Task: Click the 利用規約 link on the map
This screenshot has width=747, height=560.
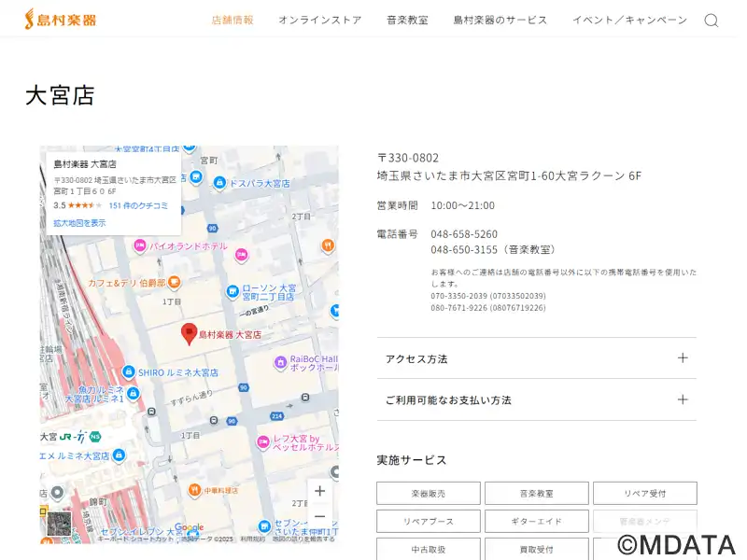Action: point(252,539)
